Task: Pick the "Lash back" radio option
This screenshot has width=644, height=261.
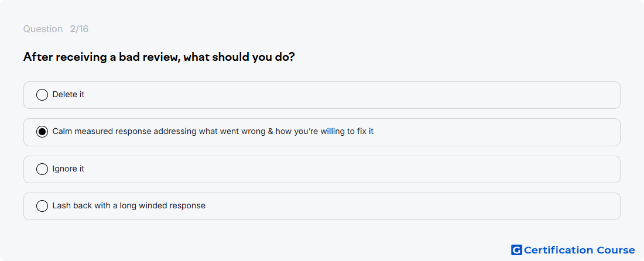Action: 42,206
